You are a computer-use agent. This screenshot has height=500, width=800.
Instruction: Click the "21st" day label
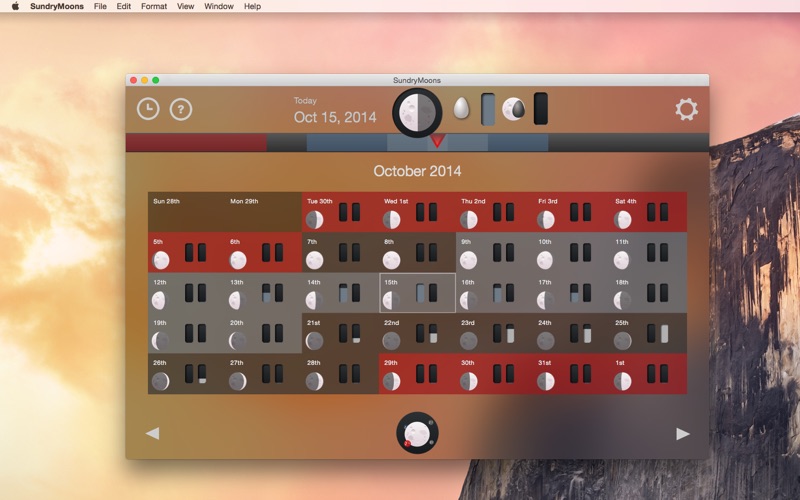[313, 322]
